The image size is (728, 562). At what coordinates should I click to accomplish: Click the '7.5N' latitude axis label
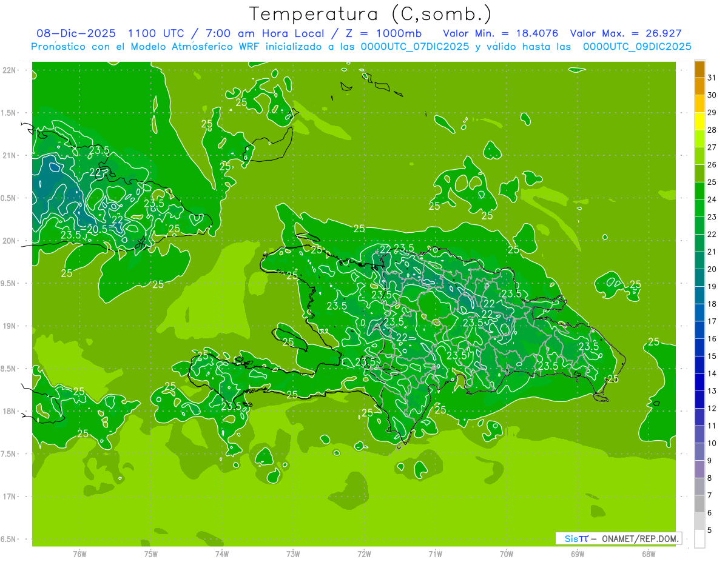tap(9, 454)
